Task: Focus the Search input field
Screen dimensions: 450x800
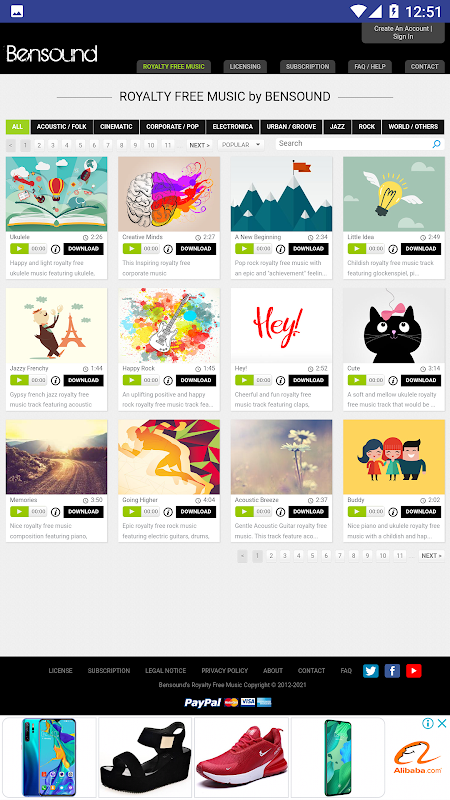Action: pyautogui.click(x=353, y=144)
